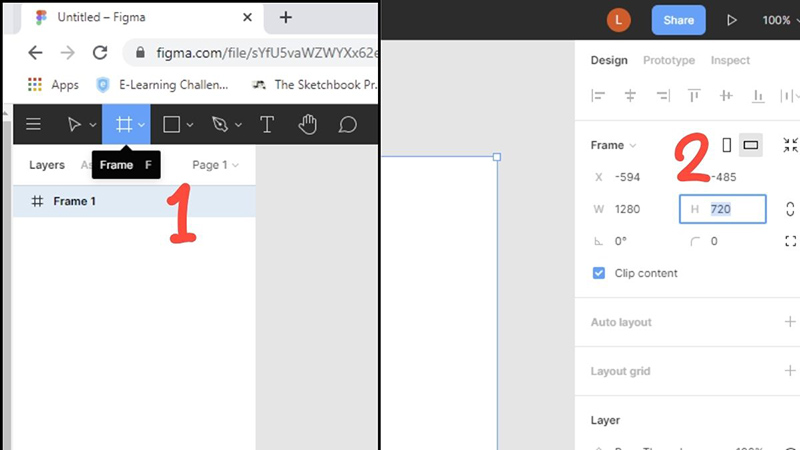
Task: Click the blue Share button
Action: [679, 20]
